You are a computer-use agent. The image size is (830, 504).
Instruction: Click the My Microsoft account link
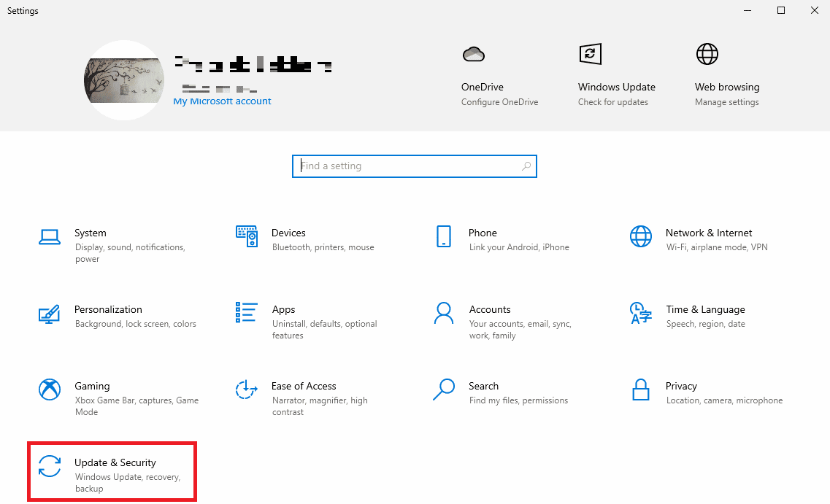coord(222,101)
